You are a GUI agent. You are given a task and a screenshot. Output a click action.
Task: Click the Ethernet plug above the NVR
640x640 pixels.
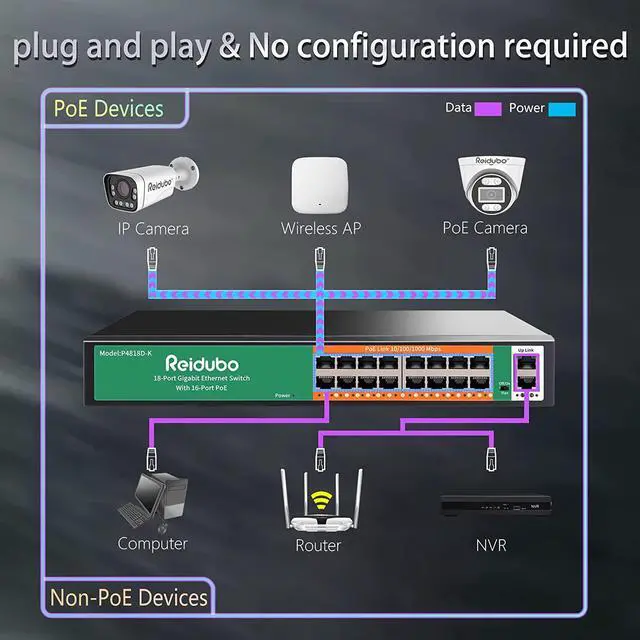tap(491, 460)
